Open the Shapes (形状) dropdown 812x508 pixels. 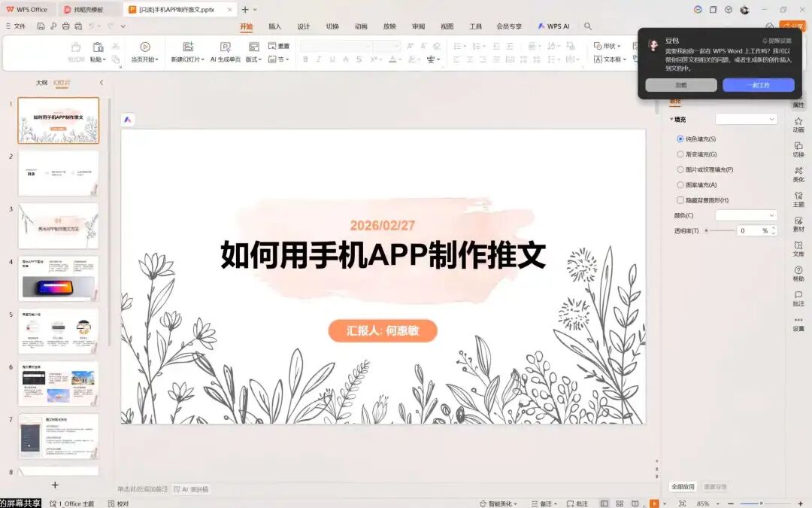[607, 46]
